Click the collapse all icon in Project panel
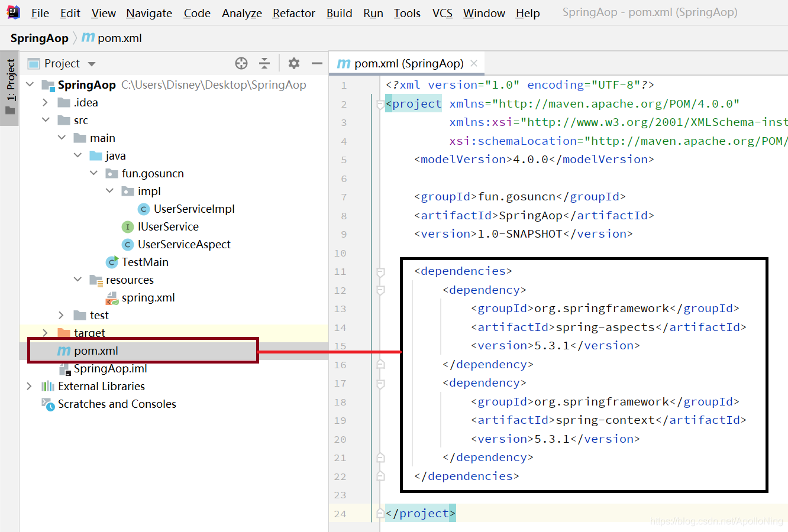788x532 pixels. 264,63
